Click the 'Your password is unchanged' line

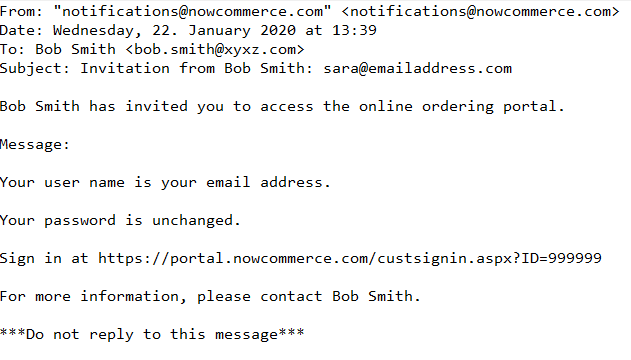tap(120, 220)
